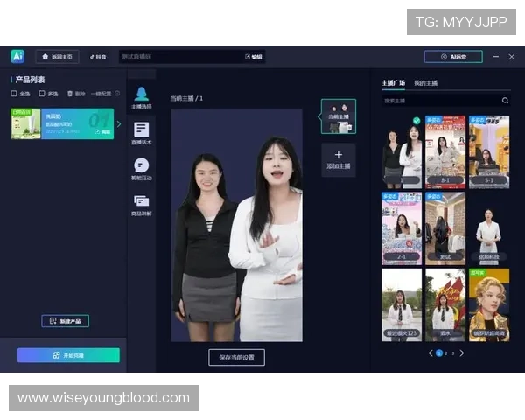
Task: Click the Ai app logo icon
Action: click(17, 56)
